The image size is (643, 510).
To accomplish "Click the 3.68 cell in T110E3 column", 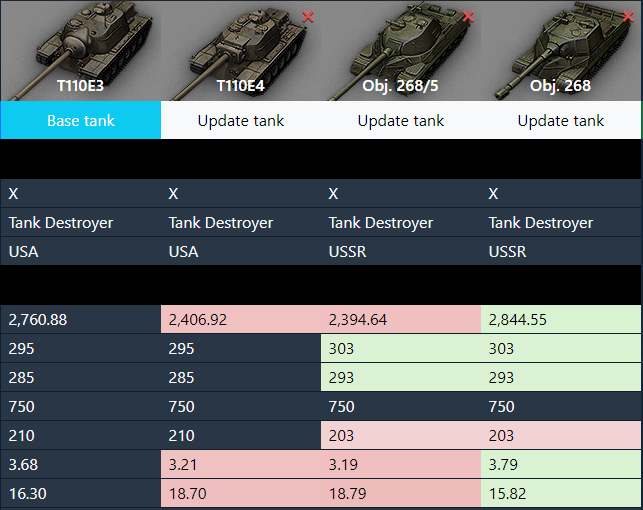I will tap(81, 464).
